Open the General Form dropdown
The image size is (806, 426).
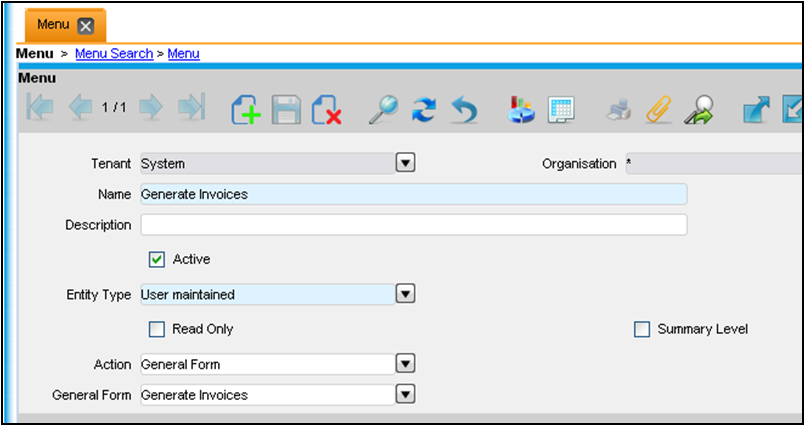pos(405,395)
